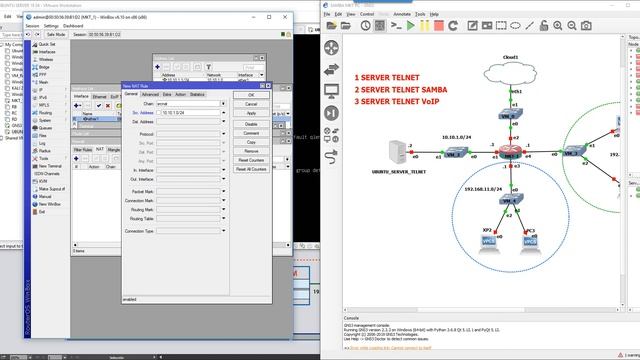Zoom in on the GNS3 topology

point(558,26)
